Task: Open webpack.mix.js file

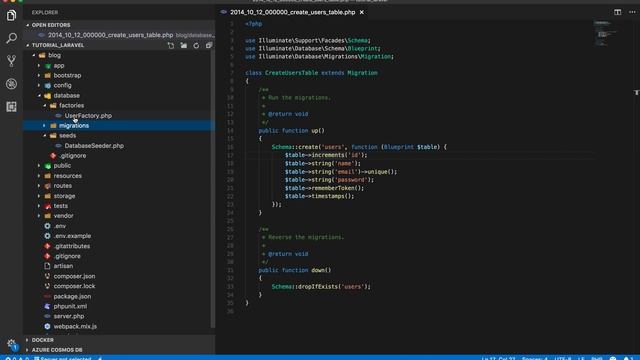Action: coord(75,326)
